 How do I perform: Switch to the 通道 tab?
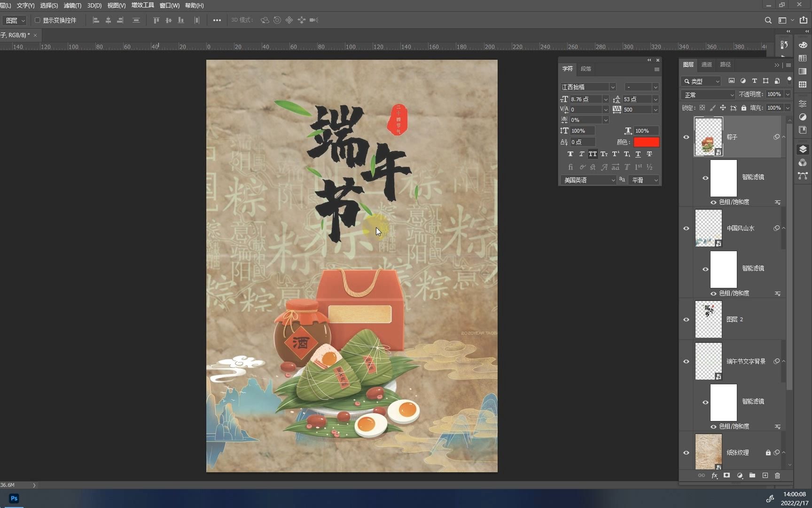point(706,64)
